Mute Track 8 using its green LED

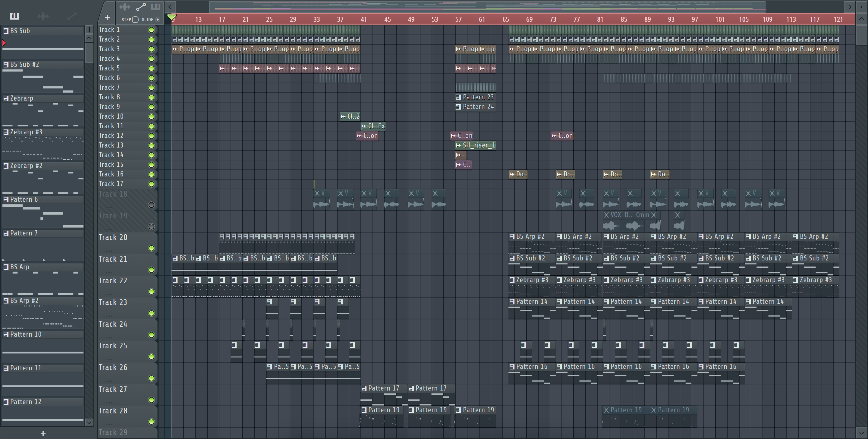151,97
